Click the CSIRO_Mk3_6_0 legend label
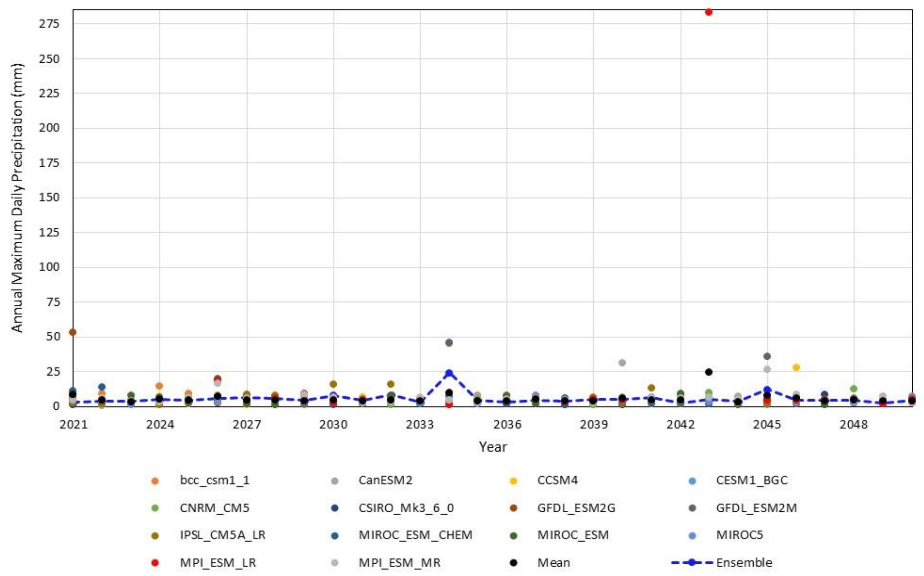 pyautogui.click(x=406, y=508)
